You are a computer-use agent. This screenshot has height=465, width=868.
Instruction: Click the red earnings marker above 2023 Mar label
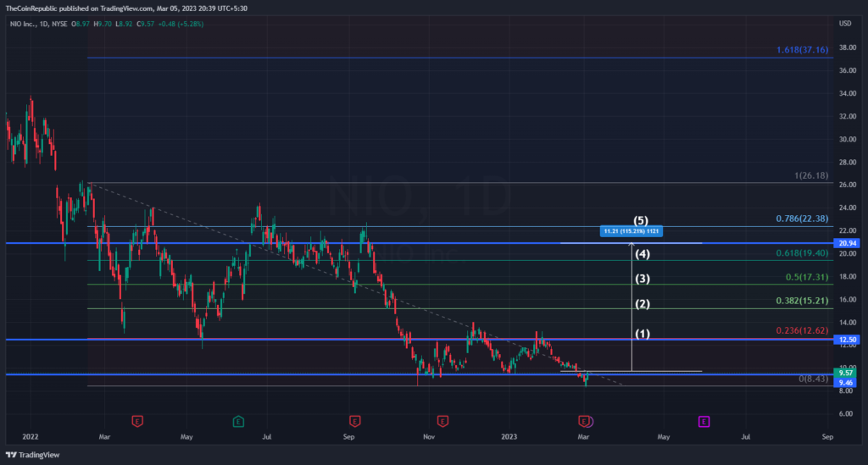point(583,422)
